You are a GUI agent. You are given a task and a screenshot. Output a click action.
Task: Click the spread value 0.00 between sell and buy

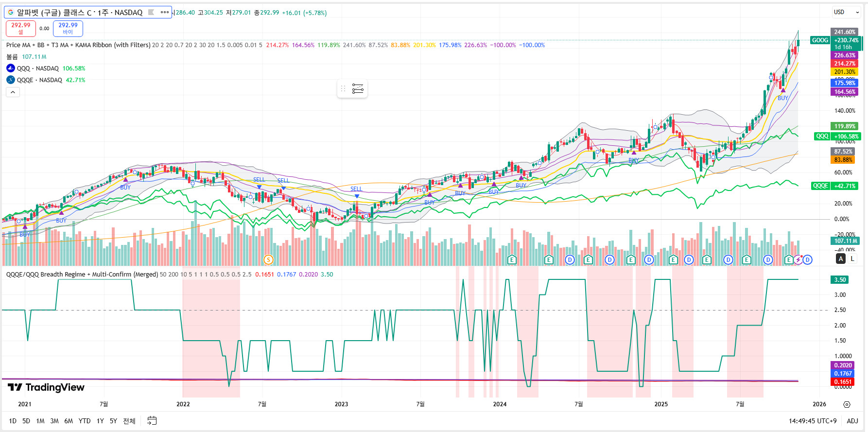point(44,29)
